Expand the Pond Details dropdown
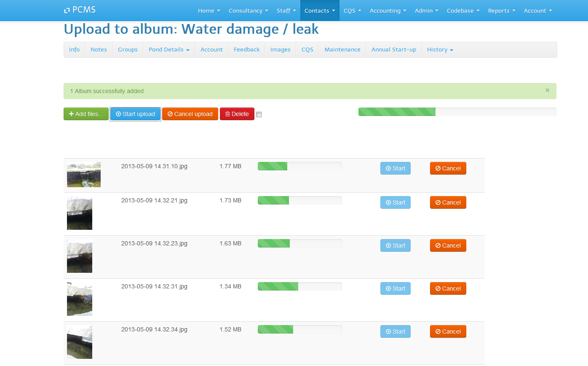The image size is (588, 366). [x=169, y=50]
